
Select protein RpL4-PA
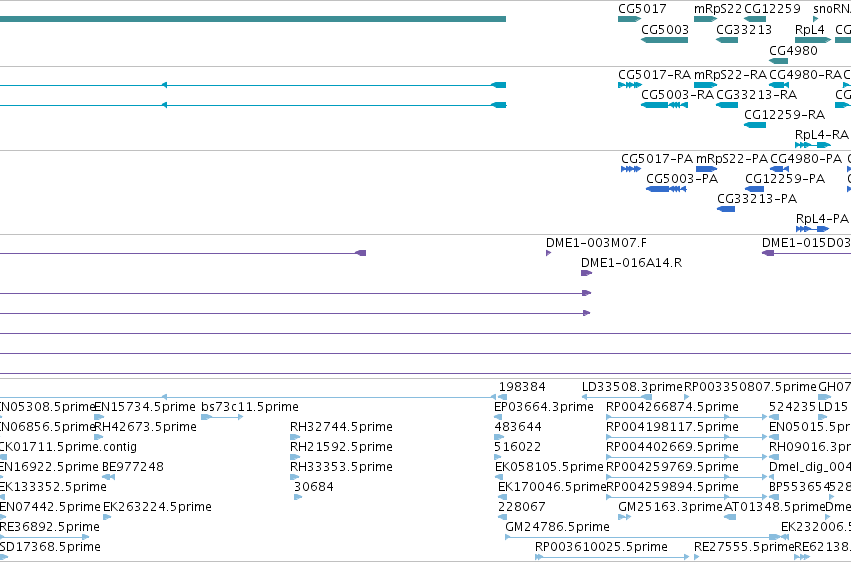822,219
